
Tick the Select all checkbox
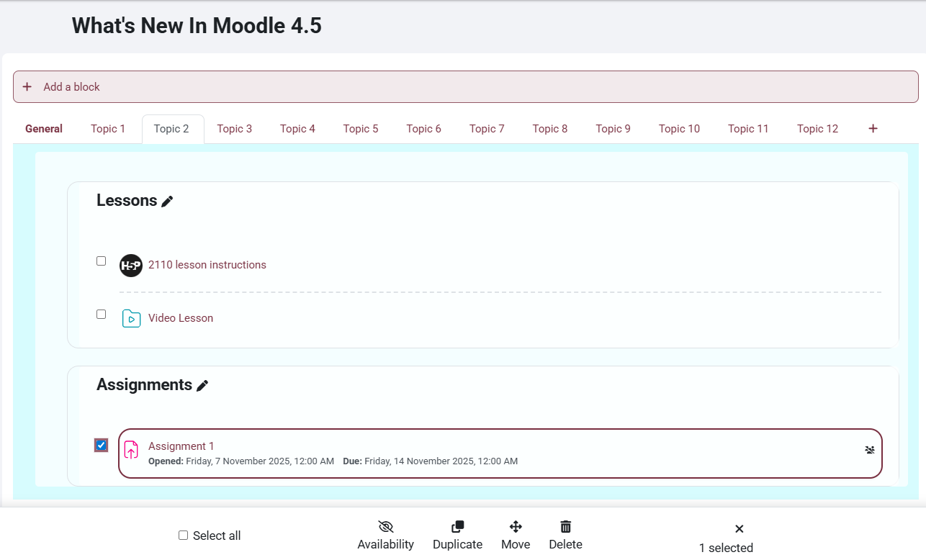(184, 536)
